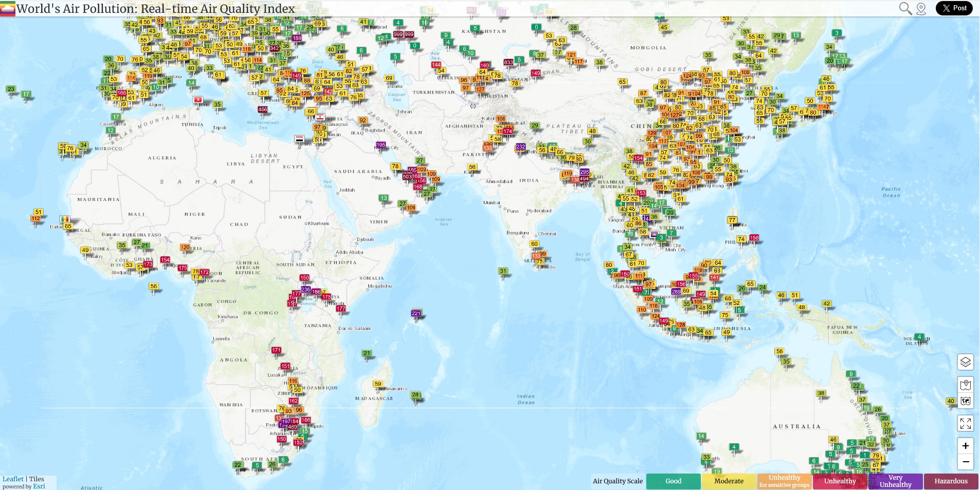Open the 144 marker near the Aral Sea
980x490 pixels.
click(x=437, y=65)
